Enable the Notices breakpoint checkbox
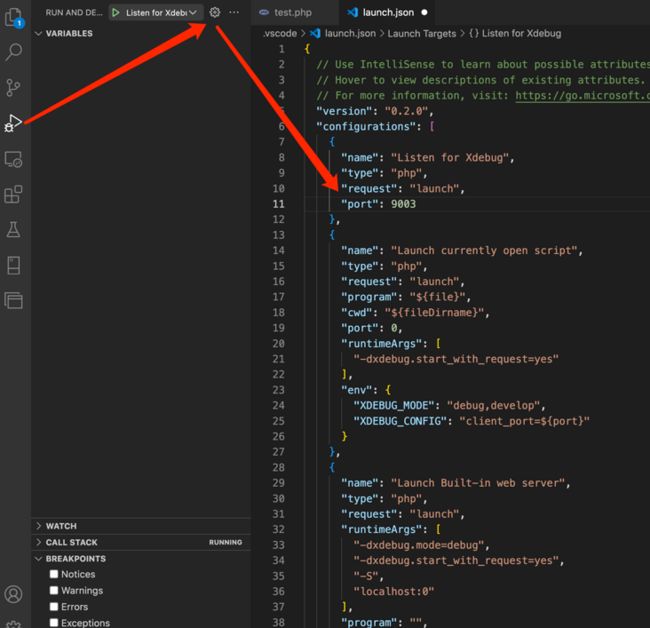Screen dimensions: 650x628 tap(54, 574)
